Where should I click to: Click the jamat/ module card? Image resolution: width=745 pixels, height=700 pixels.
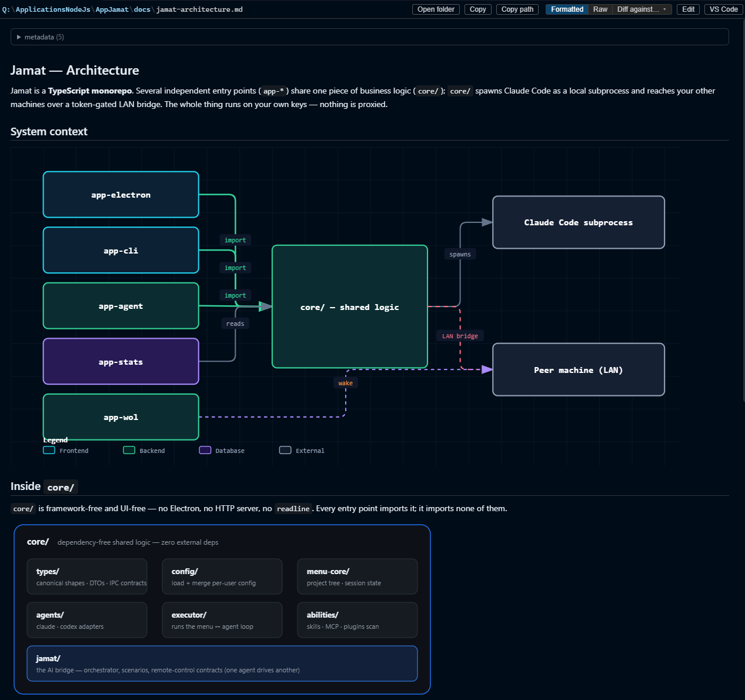(x=222, y=664)
